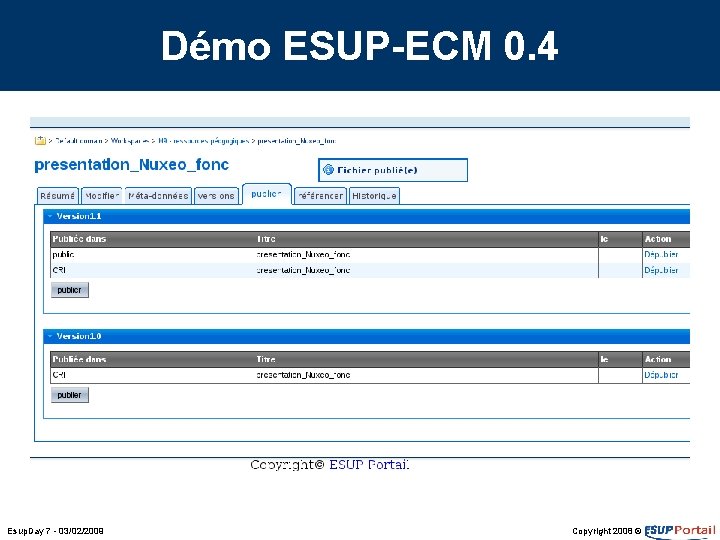
Task: Click title presentation_Nuxeo_fonc in public row
Action: 303,254
